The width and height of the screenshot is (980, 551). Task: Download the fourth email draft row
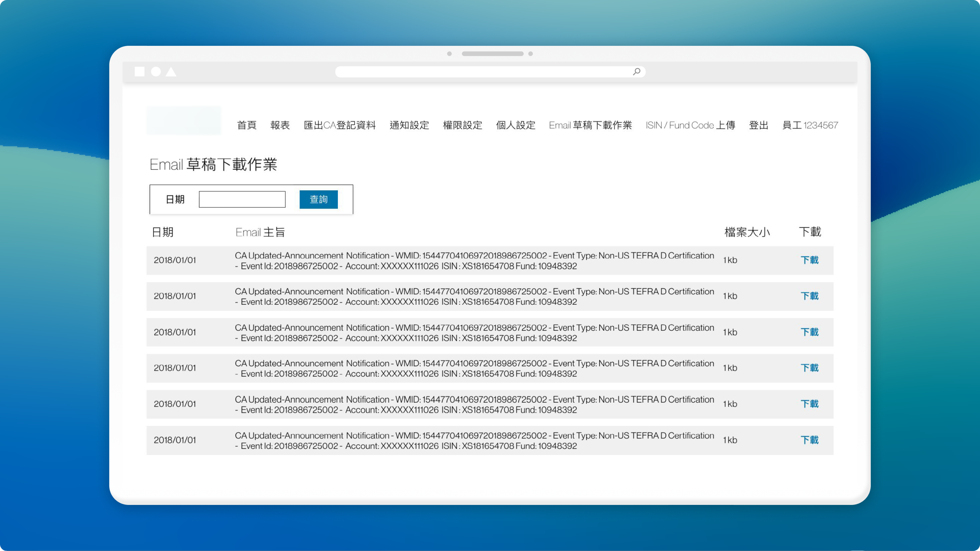pyautogui.click(x=810, y=368)
